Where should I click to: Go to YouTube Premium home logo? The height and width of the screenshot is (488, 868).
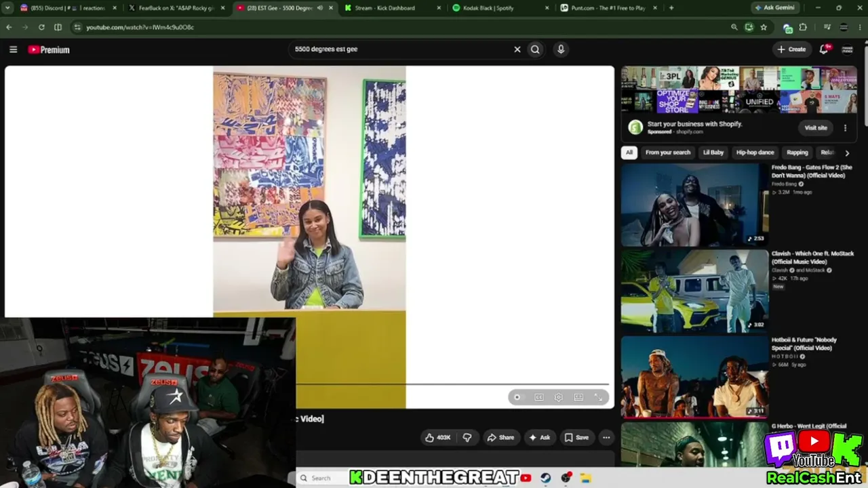point(49,49)
